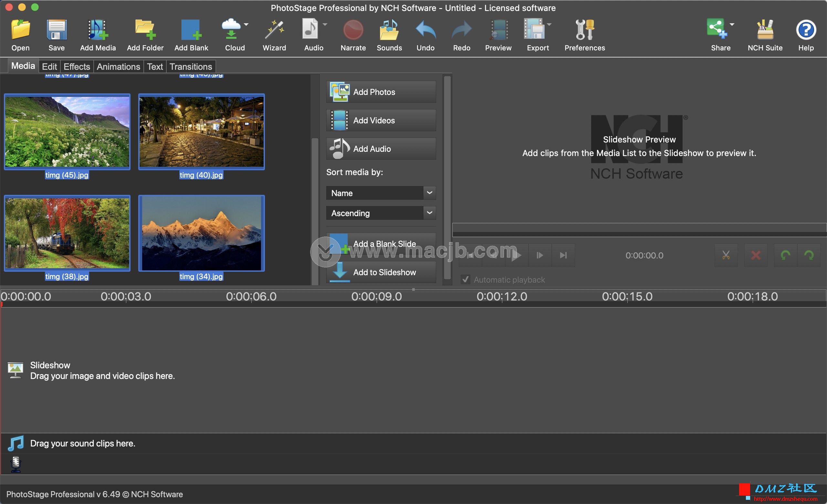Click the 0:00:15.0 timeline ruler mark
This screenshot has width=827, height=504.
pos(627,296)
